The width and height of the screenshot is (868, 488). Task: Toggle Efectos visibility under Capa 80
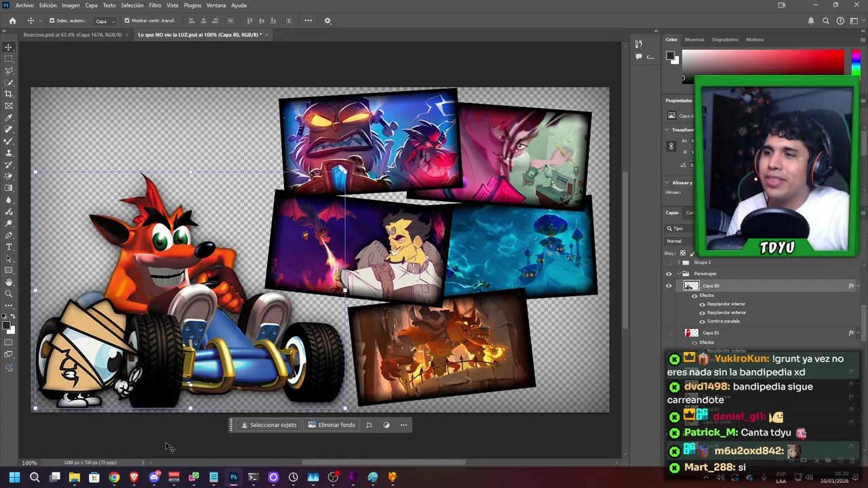(694, 296)
